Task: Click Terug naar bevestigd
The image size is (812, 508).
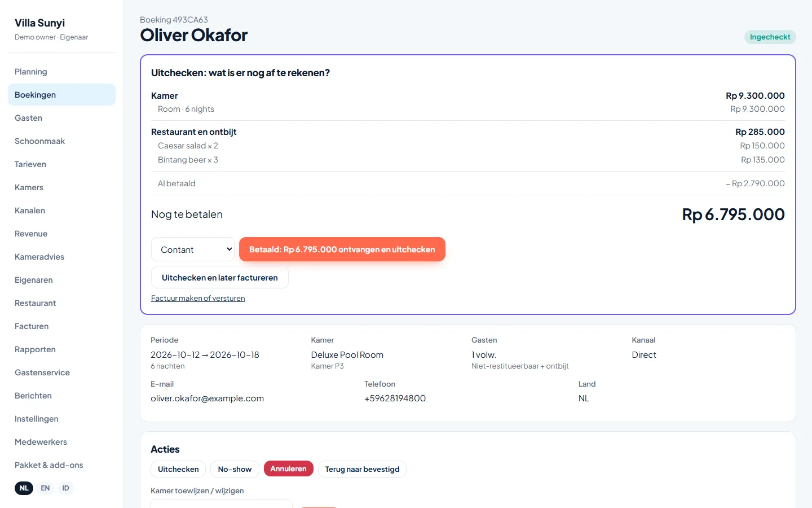Action: point(362,469)
